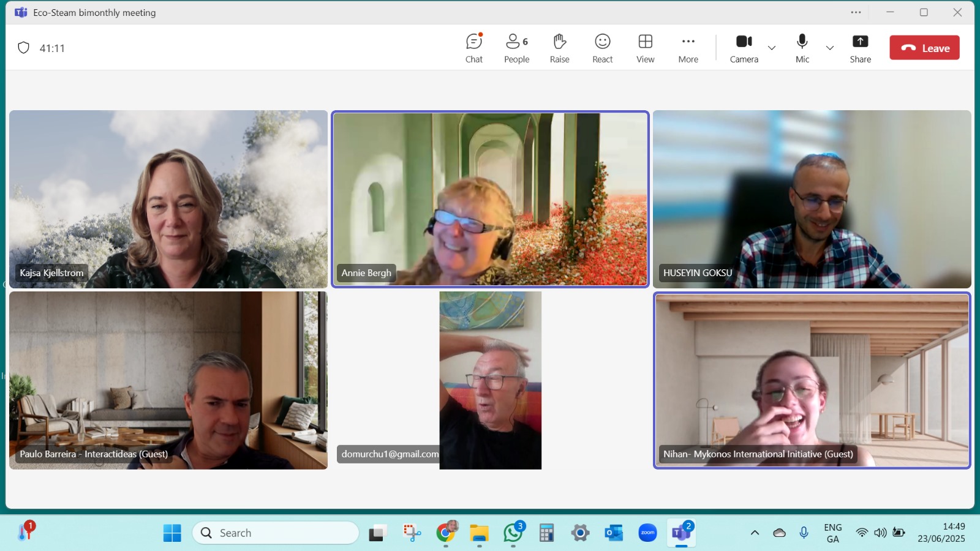The height and width of the screenshot is (551, 980).
Task: Toggle the system volume icon in tray
Action: click(x=880, y=533)
